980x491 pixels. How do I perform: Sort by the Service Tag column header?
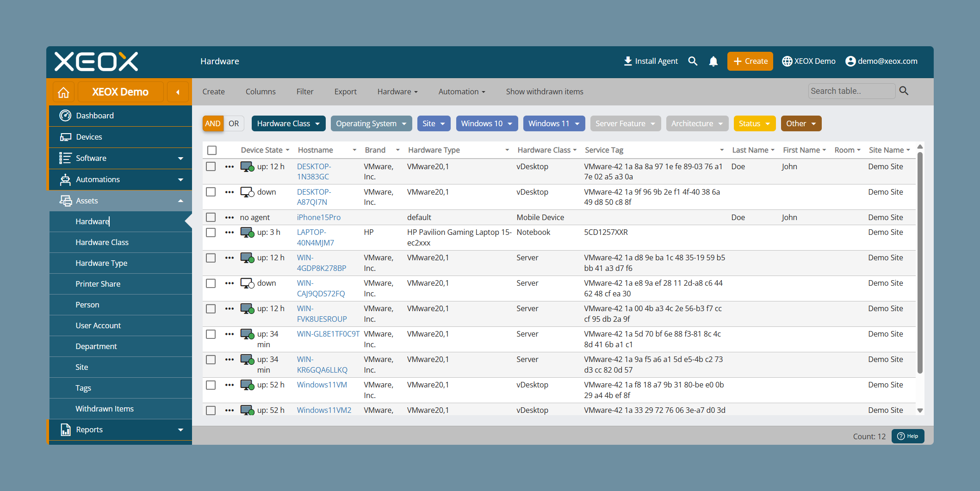(x=604, y=150)
